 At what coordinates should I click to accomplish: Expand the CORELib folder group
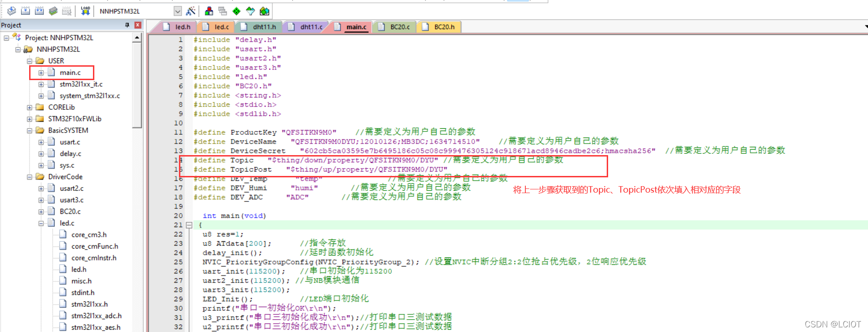click(x=30, y=107)
